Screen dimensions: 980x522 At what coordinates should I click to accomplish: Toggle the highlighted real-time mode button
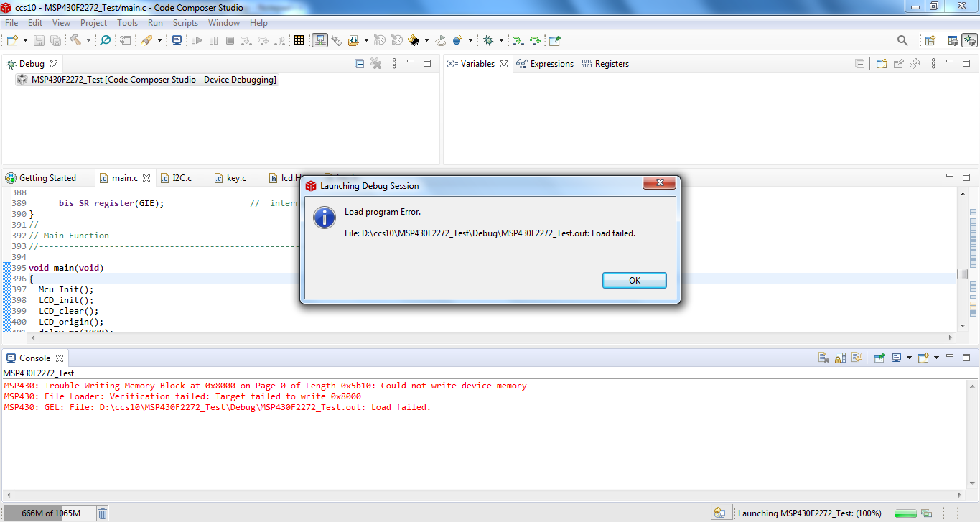point(319,41)
